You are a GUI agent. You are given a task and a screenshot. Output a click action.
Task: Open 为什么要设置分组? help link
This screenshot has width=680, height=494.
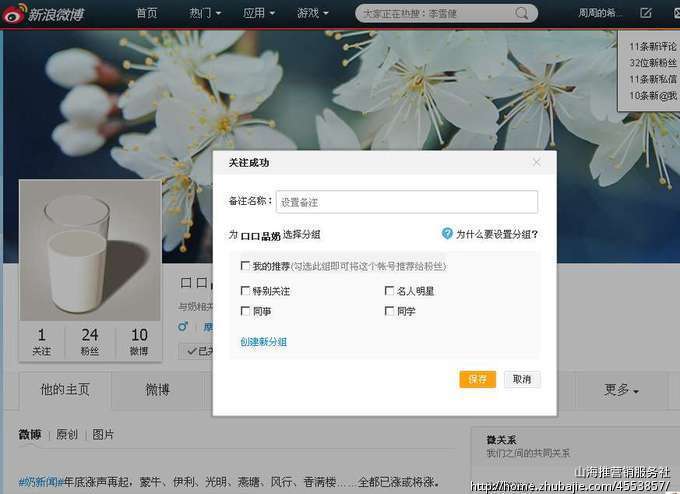coord(497,234)
